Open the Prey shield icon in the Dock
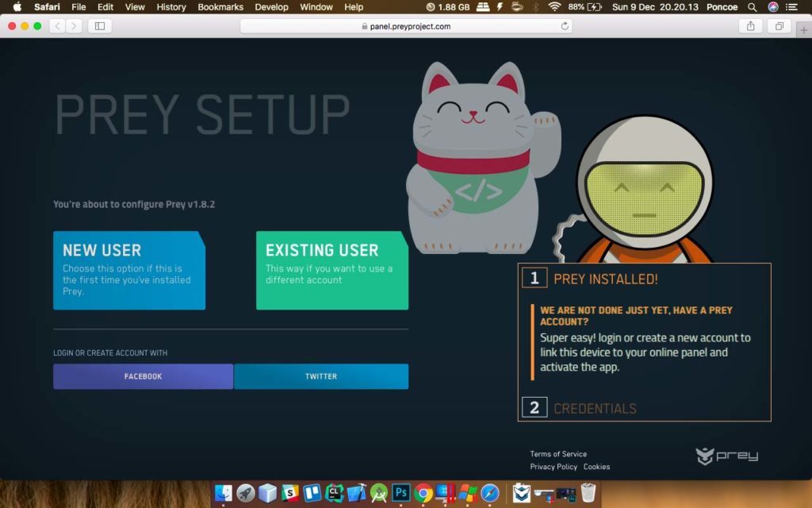This screenshot has width=812, height=508. point(522,493)
